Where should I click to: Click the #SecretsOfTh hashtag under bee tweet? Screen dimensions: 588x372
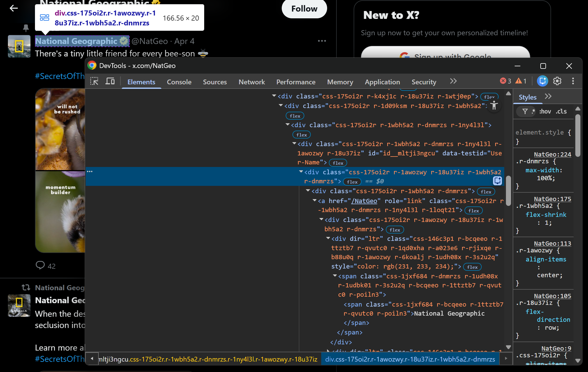click(x=60, y=76)
